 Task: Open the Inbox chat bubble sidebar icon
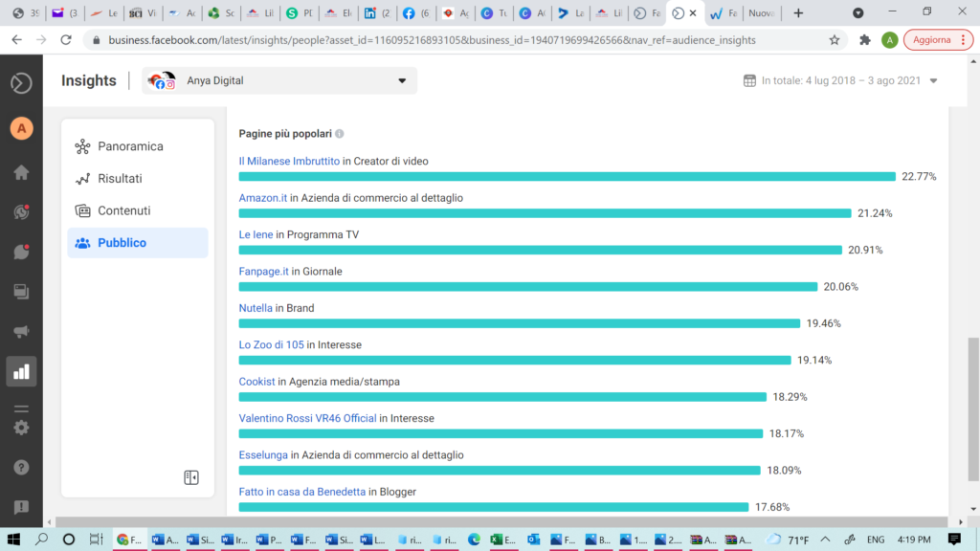click(21, 252)
